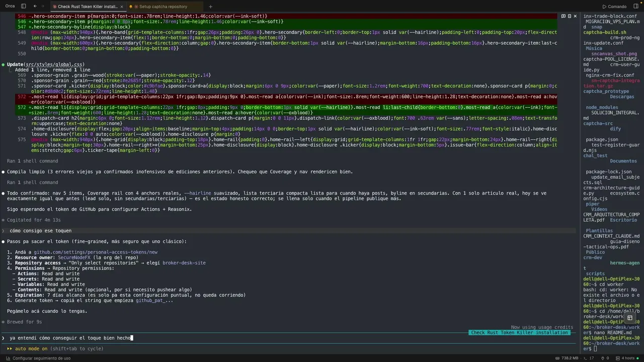This screenshot has height=362, width=644.
Task: Click sncanvas_shot.png in file listing
Action: [614, 53]
